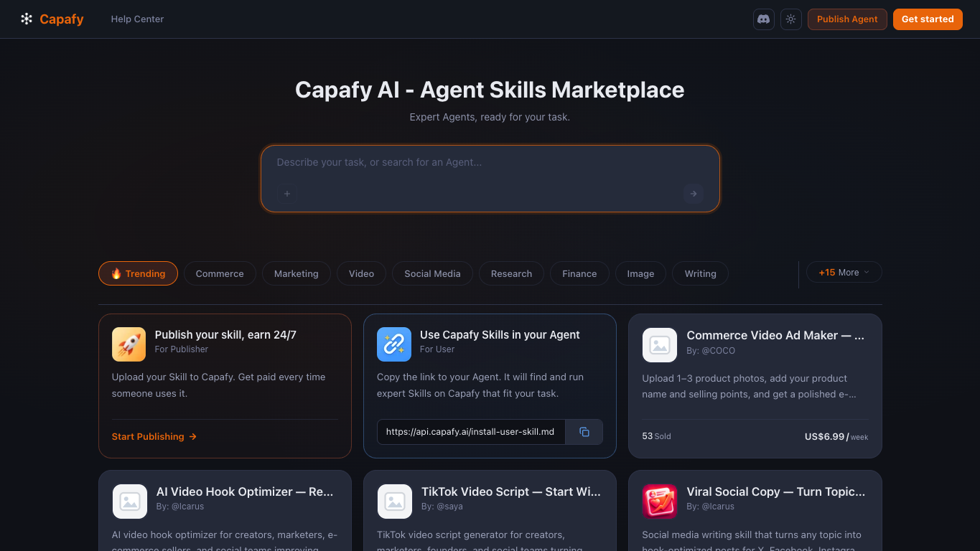This screenshot has height=551, width=980.
Task: Click the By: @Icarus label under Viral Social Copy
Action: coord(710,507)
